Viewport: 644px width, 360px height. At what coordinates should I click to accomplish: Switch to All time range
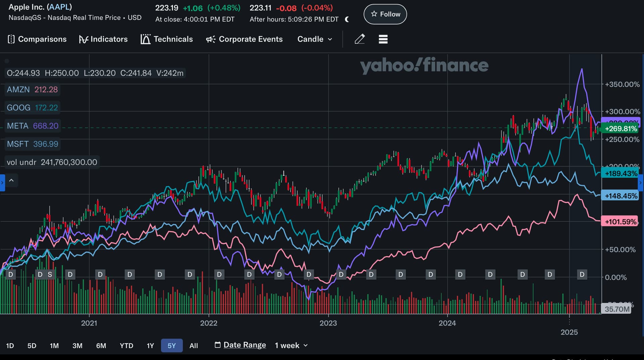click(194, 346)
